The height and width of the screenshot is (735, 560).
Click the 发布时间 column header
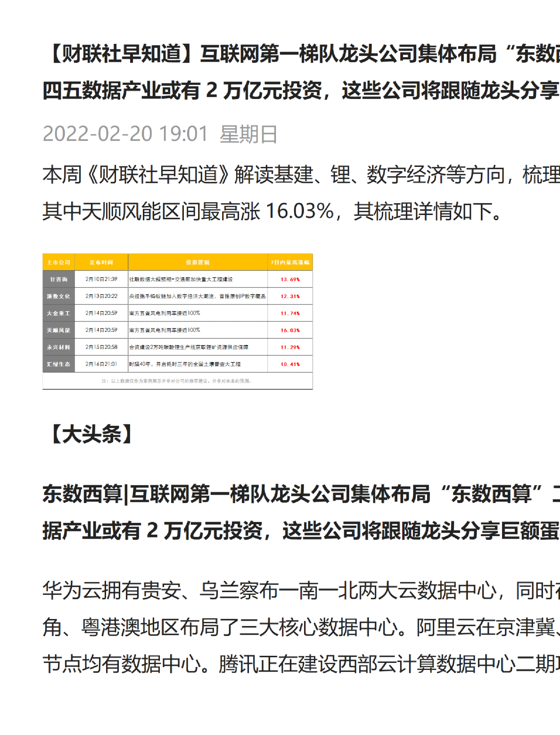click(101, 262)
